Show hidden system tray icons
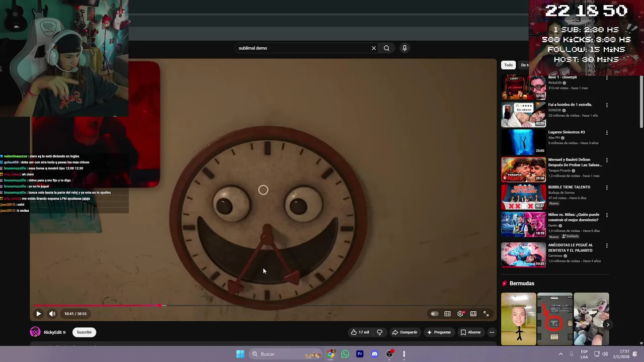The height and width of the screenshot is (362, 644). (560, 354)
